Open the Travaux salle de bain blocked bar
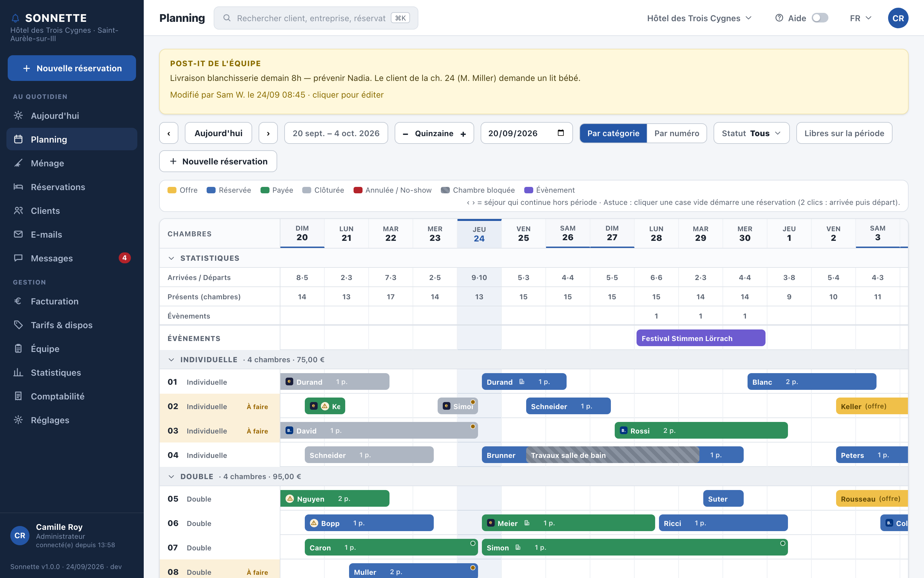 [612, 455]
